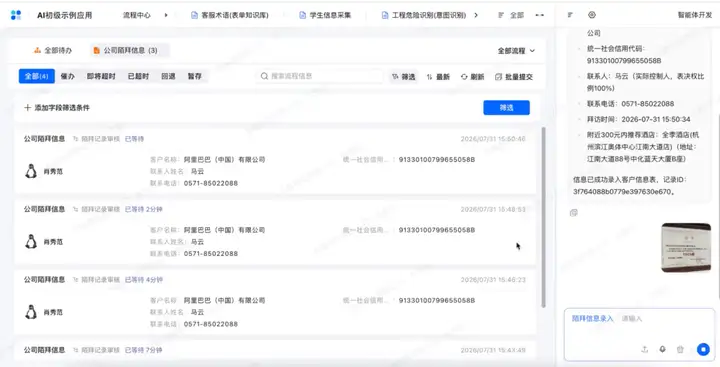This screenshot has width=720, height=367.
Task: Click the list icon at chat panel header
Action: pyautogui.click(x=570, y=15)
